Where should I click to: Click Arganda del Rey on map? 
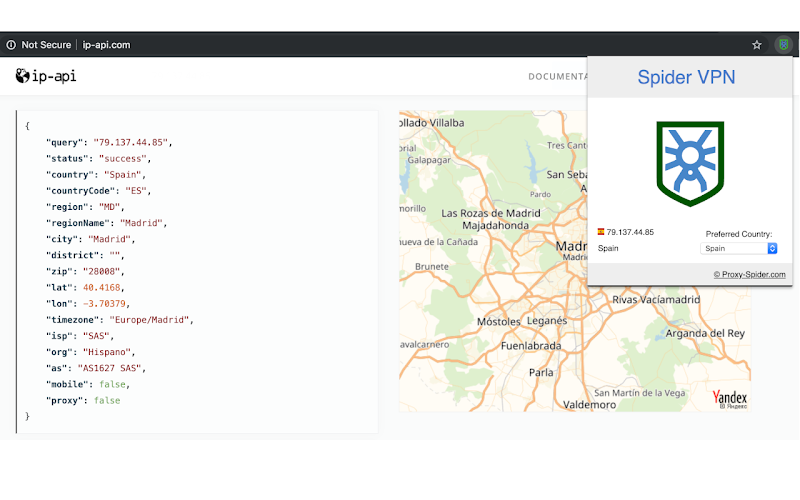(x=705, y=333)
